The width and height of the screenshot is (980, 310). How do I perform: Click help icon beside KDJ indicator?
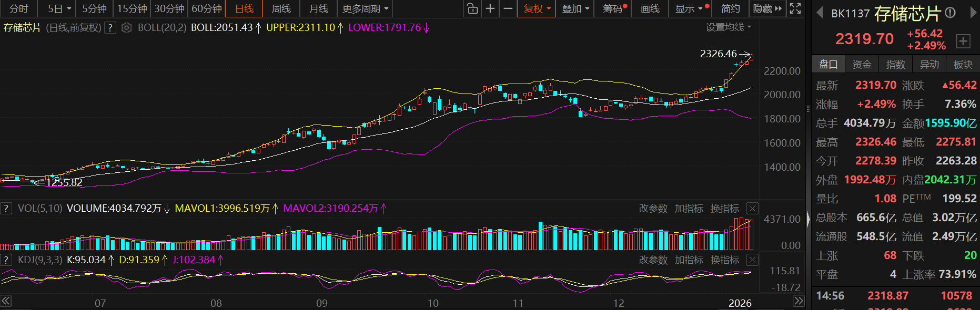tap(6, 260)
